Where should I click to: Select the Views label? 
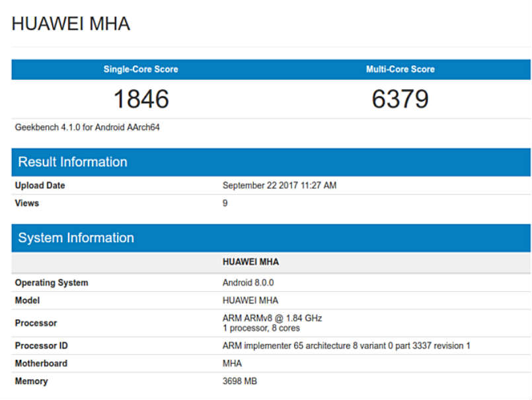(x=27, y=203)
